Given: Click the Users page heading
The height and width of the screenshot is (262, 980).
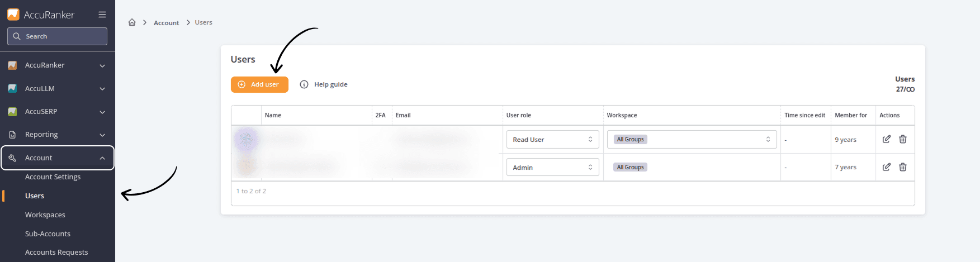Looking at the screenshot, I should pos(243,59).
